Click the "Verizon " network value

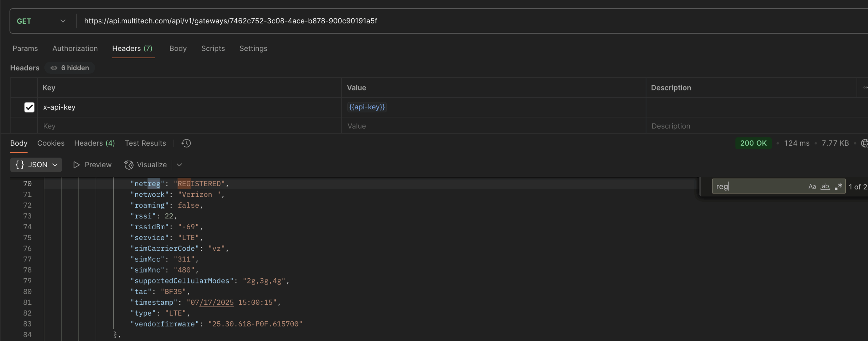pos(199,195)
